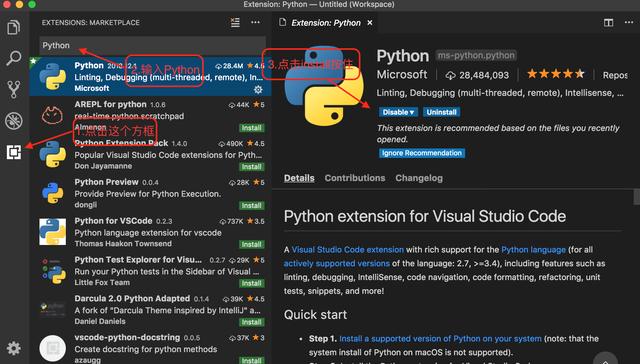
Task: Select the Python Microsoft extension row
Action: (150, 76)
